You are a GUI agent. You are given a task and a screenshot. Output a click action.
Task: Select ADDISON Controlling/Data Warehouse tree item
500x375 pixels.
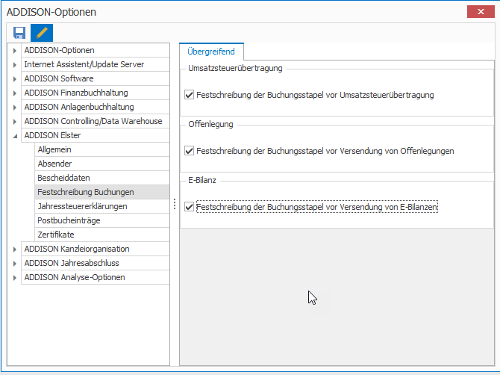coord(95,121)
